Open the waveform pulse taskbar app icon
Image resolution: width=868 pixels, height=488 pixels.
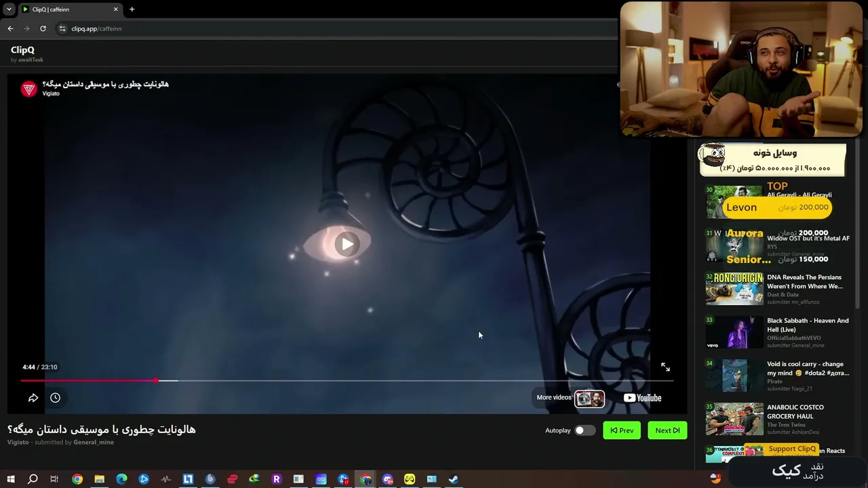[166, 479]
